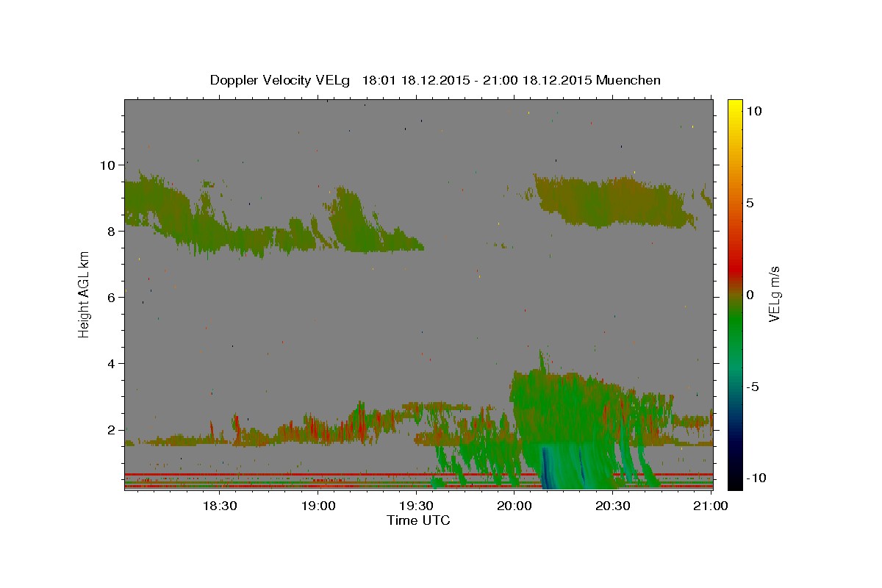Image resolution: width=882 pixels, height=588 pixels.
Task: Click the plot title 'Doppler Velocity VELg'
Action: pos(281,80)
